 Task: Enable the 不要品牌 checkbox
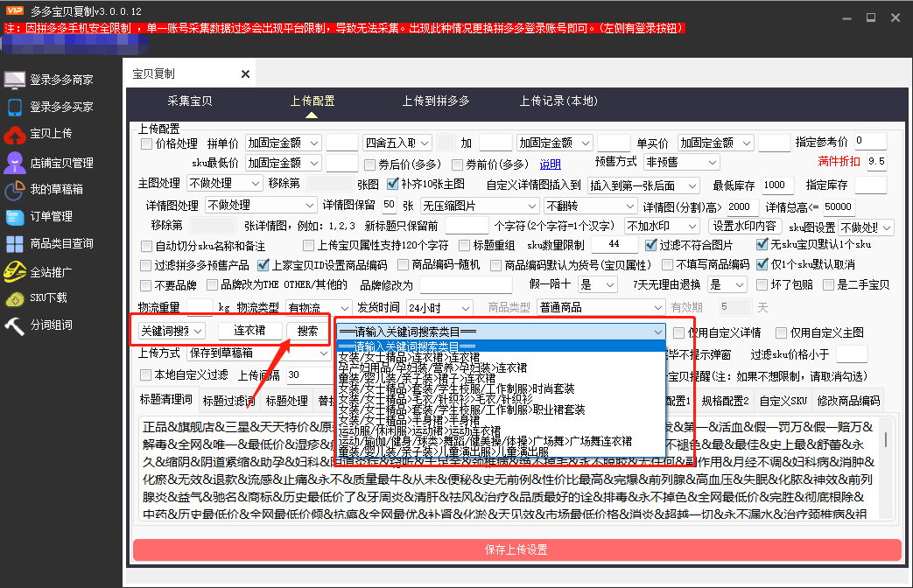click(146, 285)
